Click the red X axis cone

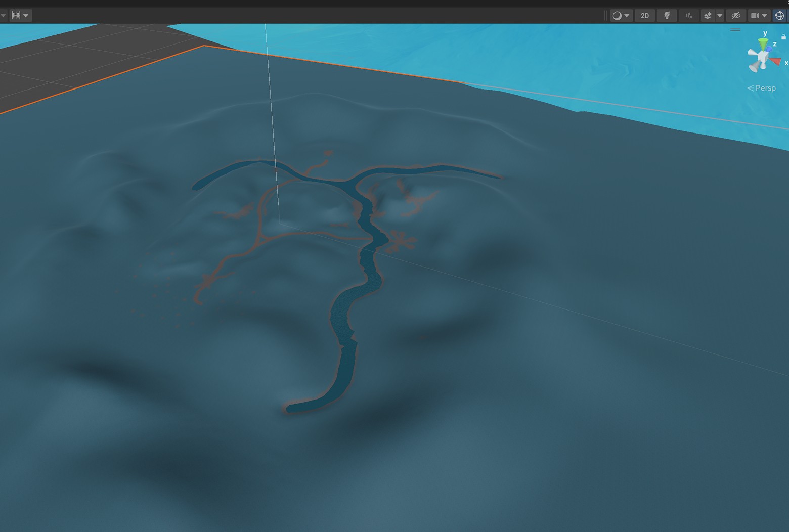click(x=775, y=62)
